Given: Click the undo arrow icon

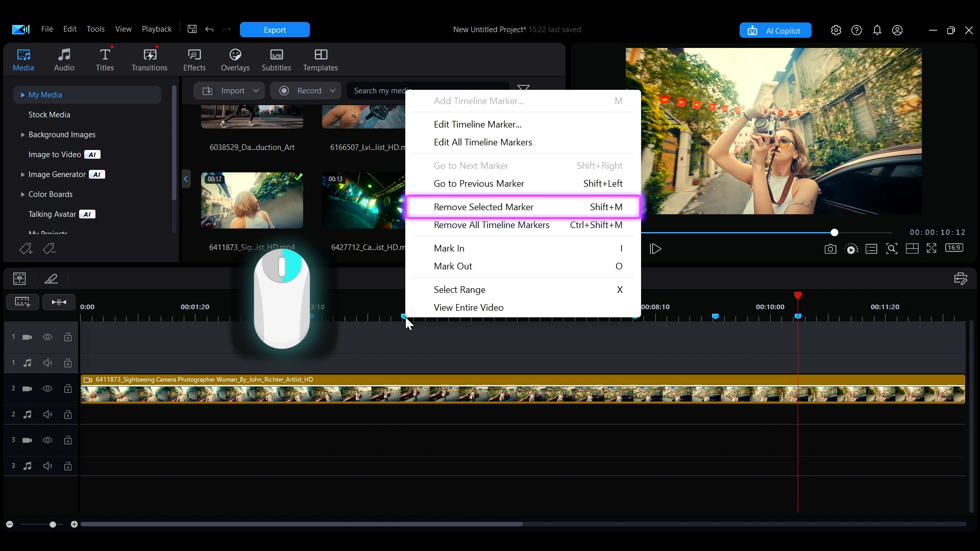Looking at the screenshot, I should tap(209, 29).
